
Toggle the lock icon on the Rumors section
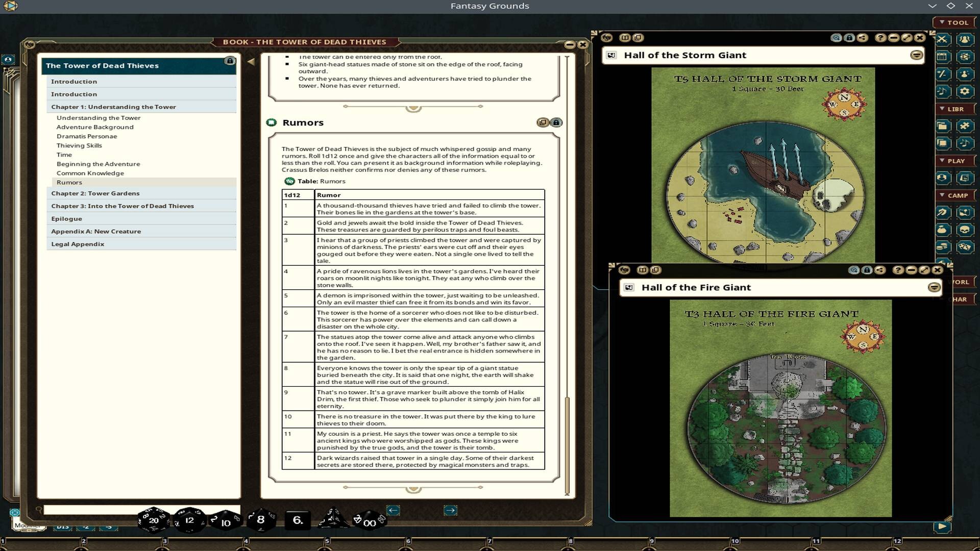(x=557, y=122)
